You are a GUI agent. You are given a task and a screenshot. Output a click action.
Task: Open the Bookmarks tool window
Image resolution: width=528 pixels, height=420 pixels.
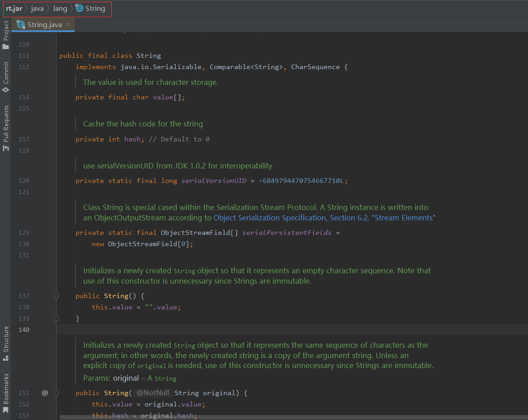(5, 393)
